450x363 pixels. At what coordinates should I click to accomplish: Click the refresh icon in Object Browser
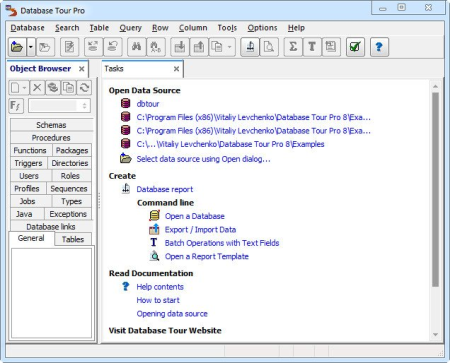tap(84, 88)
